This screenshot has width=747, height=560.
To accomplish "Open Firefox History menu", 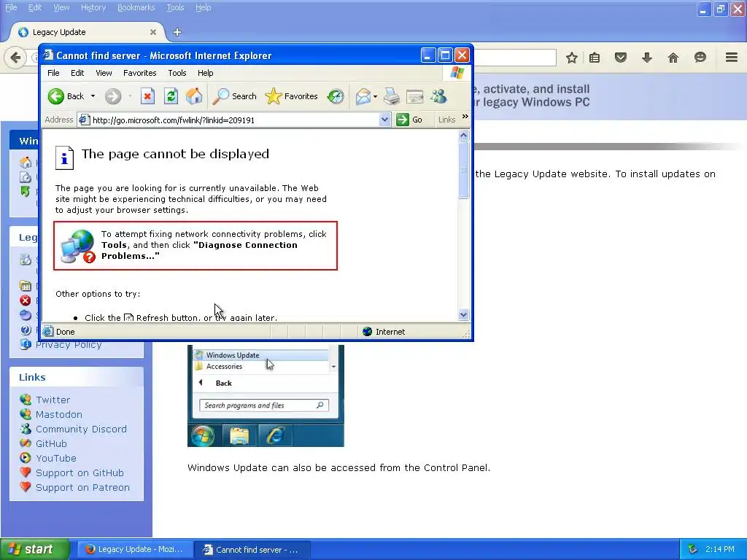I will coord(93,7).
